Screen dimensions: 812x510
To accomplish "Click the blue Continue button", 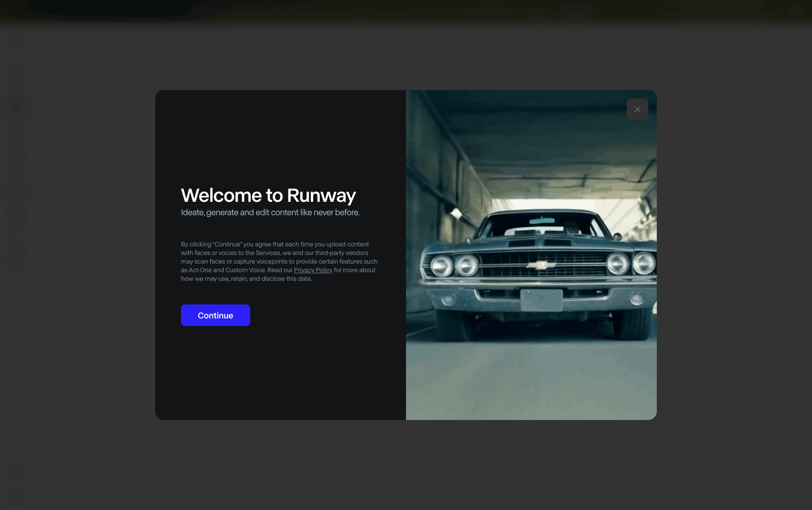I will [215, 315].
